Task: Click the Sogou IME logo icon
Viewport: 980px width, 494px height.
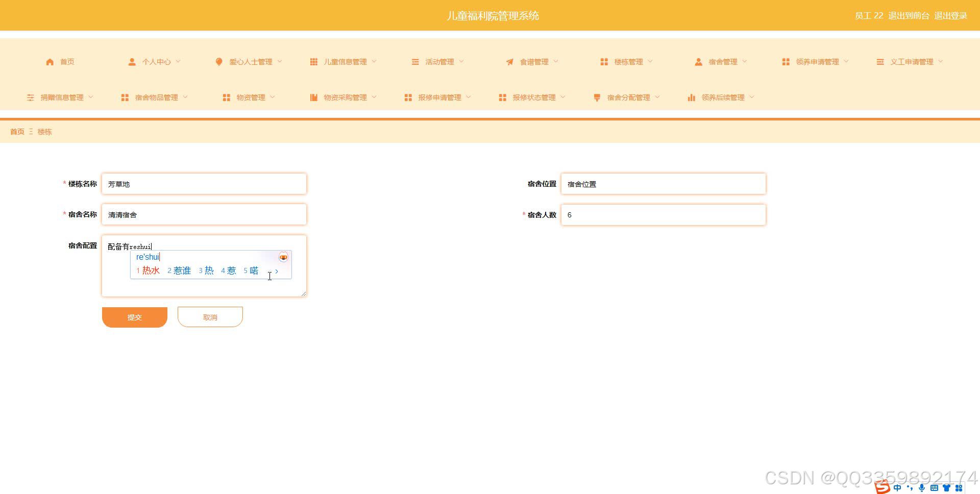Action: coord(883,487)
